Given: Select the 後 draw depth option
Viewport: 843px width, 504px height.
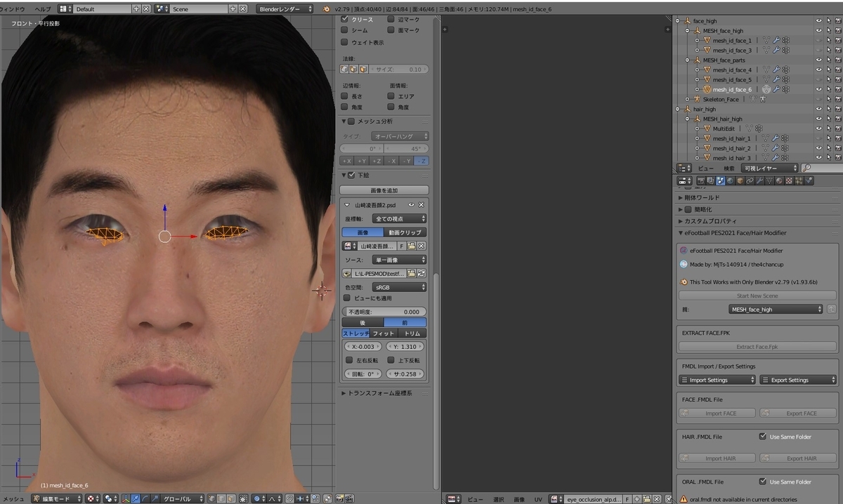Looking at the screenshot, I should click(x=362, y=322).
